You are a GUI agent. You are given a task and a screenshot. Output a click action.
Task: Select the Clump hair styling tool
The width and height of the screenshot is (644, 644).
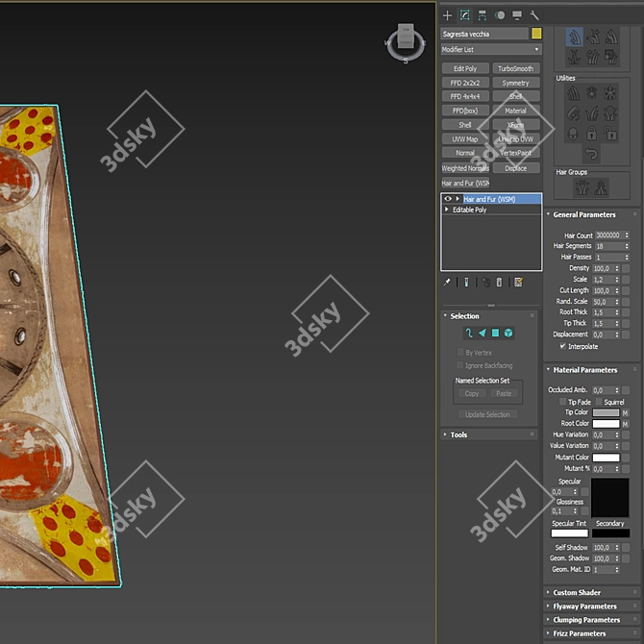click(x=574, y=57)
